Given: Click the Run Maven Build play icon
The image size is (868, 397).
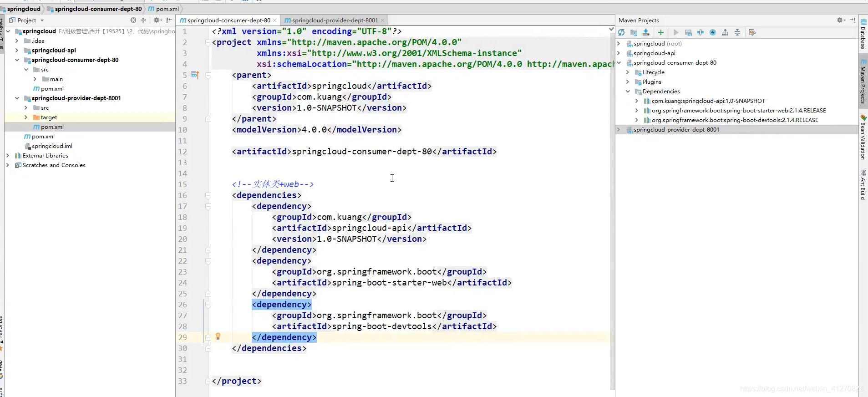Looking at the screenshot, I should pos(675,32).
